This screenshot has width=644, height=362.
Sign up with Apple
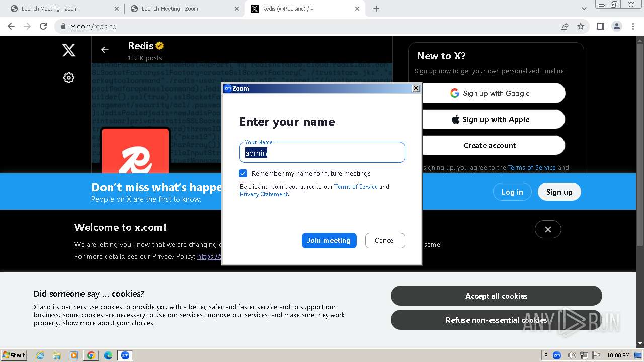[493, 120]
